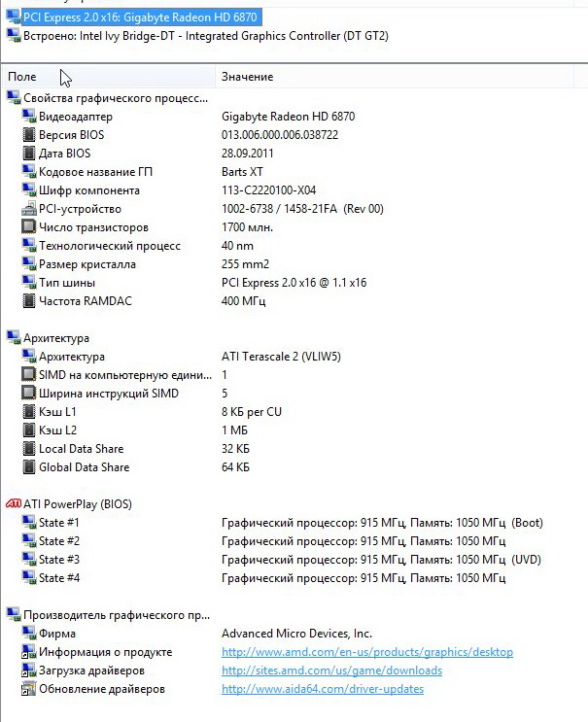Select the 8 КБ per CU value
The image size is (588, 722).
click(x=252, y=411)
